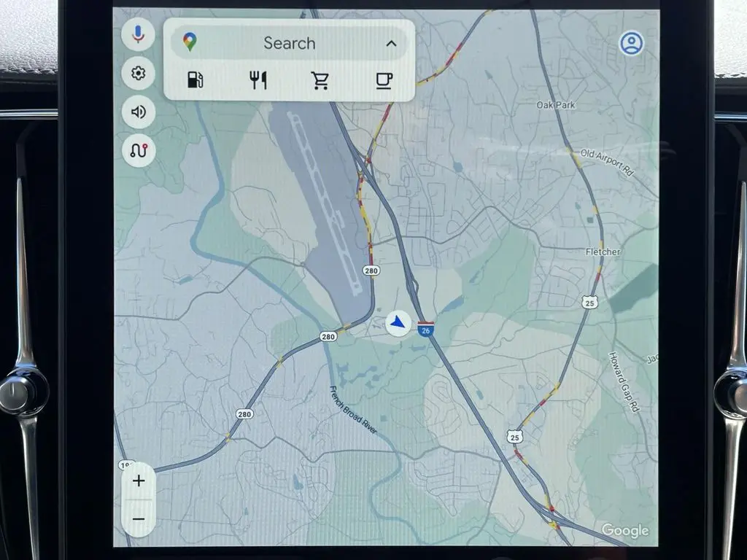
Task: Search for gas stations nearby
Action: tap(195, 80)
